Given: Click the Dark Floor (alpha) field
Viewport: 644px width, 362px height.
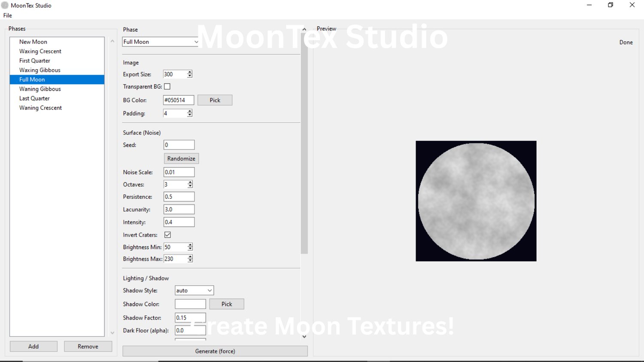Looking at the screenshot, I should [190, 331].
